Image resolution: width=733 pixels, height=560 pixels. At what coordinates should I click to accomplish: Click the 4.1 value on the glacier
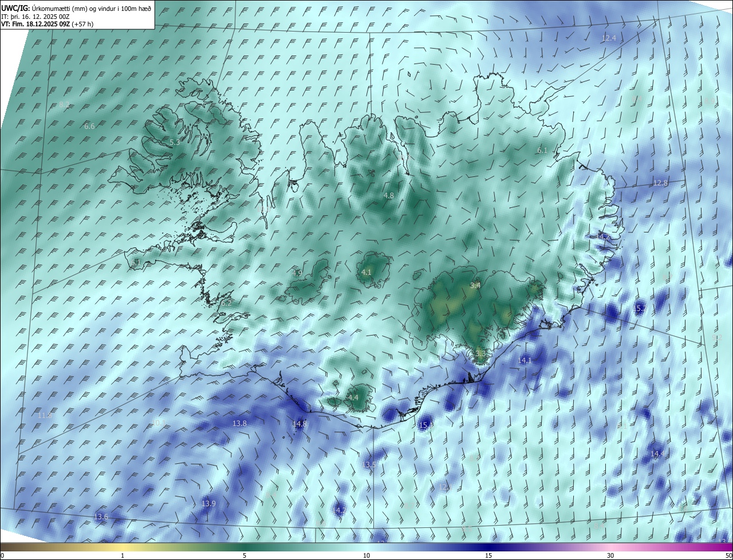(366, 272)
